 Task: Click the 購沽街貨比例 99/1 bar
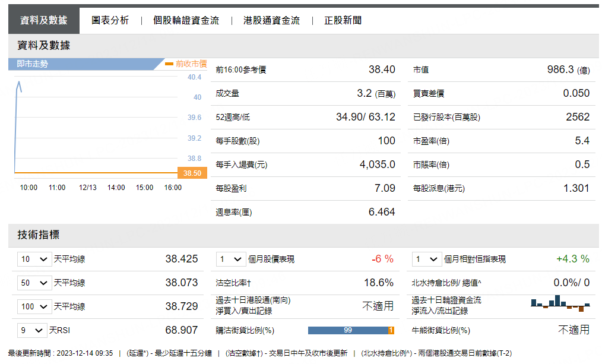click(x=351, y=330)
